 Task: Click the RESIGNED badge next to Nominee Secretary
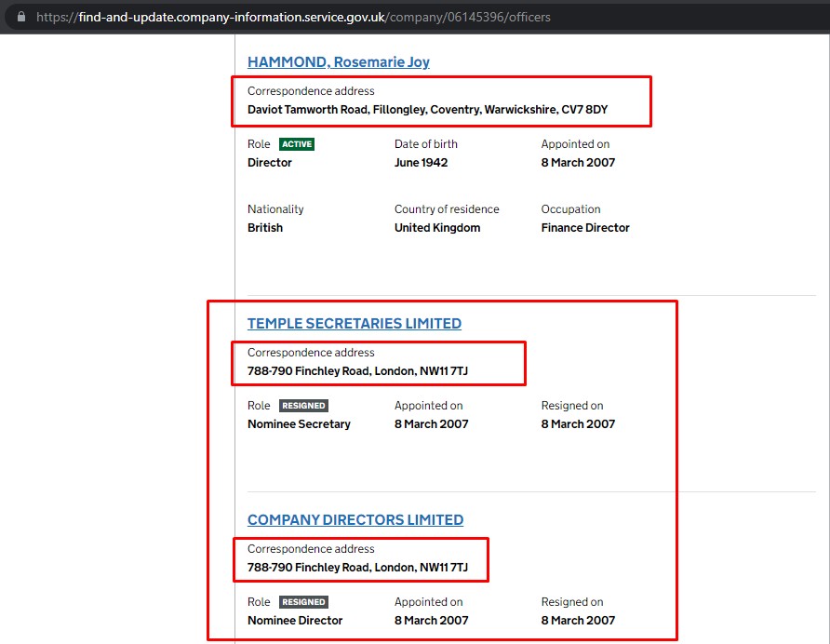pos(303,406)
